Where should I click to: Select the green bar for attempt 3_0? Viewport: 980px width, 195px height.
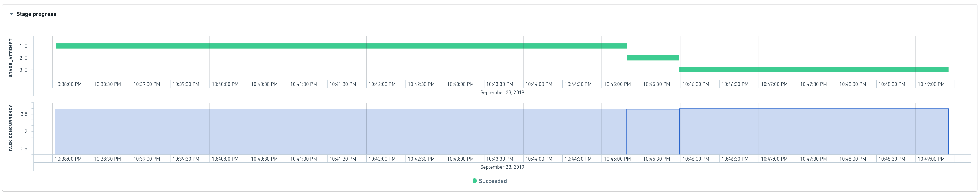[814, 70]
